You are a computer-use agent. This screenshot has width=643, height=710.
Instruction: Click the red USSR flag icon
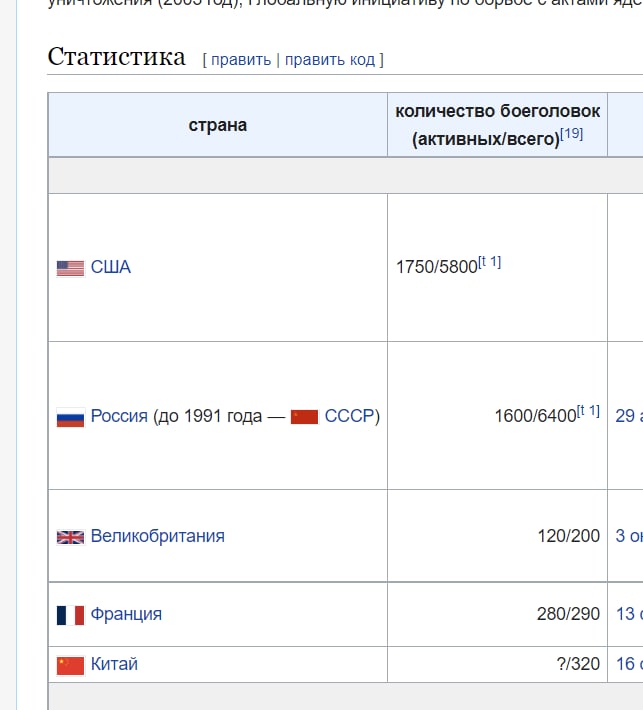[304, 416]
